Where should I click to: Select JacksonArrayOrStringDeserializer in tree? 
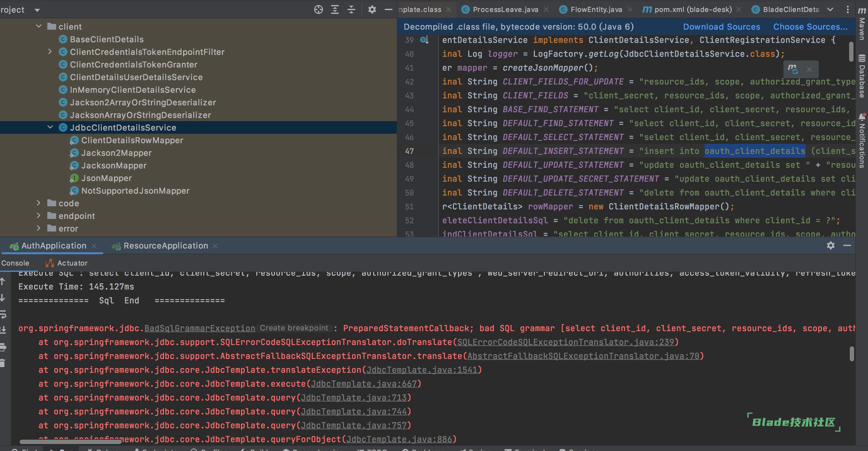click(x=140, y=115)
